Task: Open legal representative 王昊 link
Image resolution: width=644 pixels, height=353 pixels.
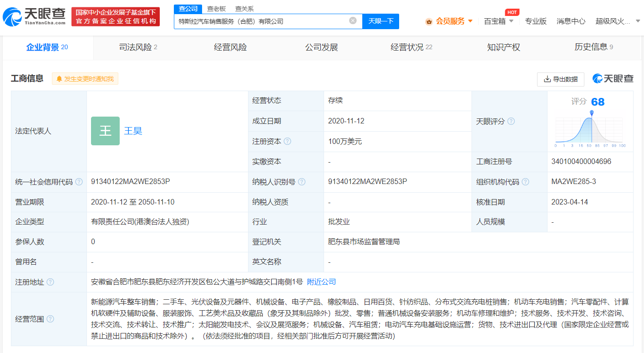Action: point(133,131)
